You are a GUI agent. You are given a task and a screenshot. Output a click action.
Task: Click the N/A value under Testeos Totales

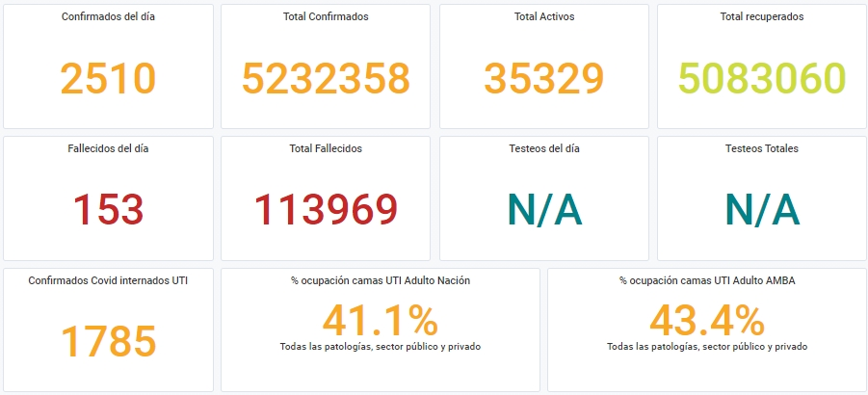click(762, 210)
